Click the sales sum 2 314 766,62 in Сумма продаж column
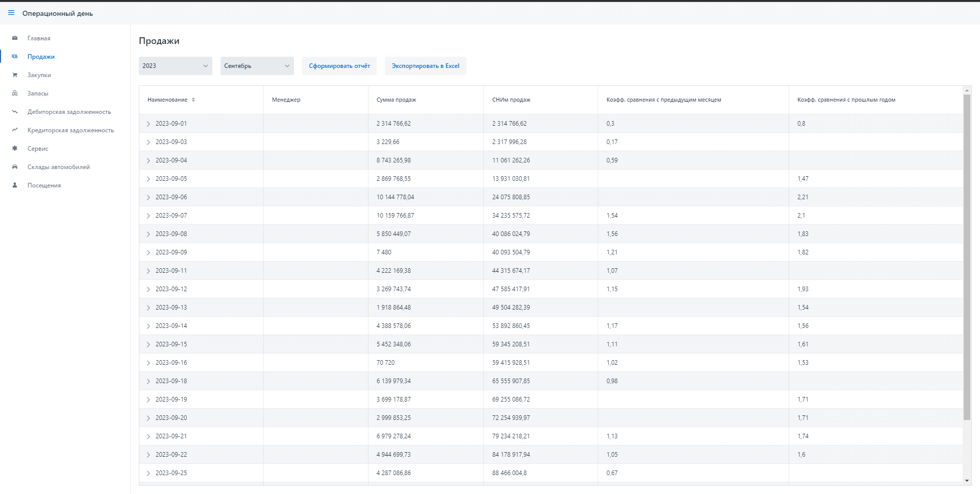This screenshot has height=494, width=980. [x=394, y=124]
